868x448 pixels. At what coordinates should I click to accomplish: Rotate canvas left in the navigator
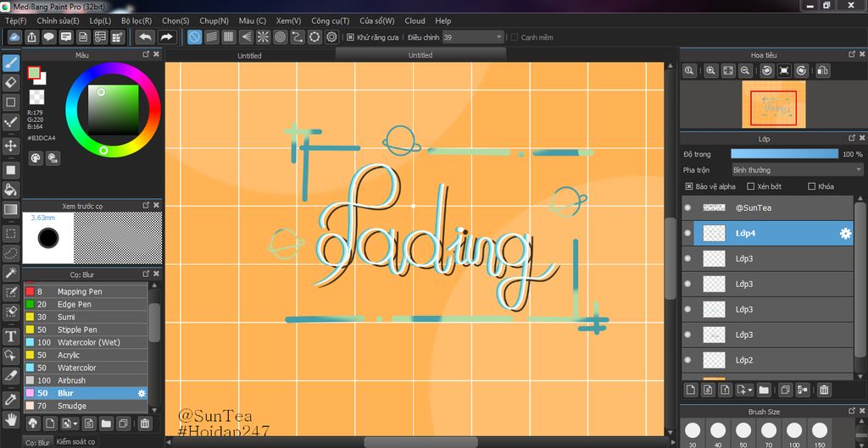coord(766,71)
